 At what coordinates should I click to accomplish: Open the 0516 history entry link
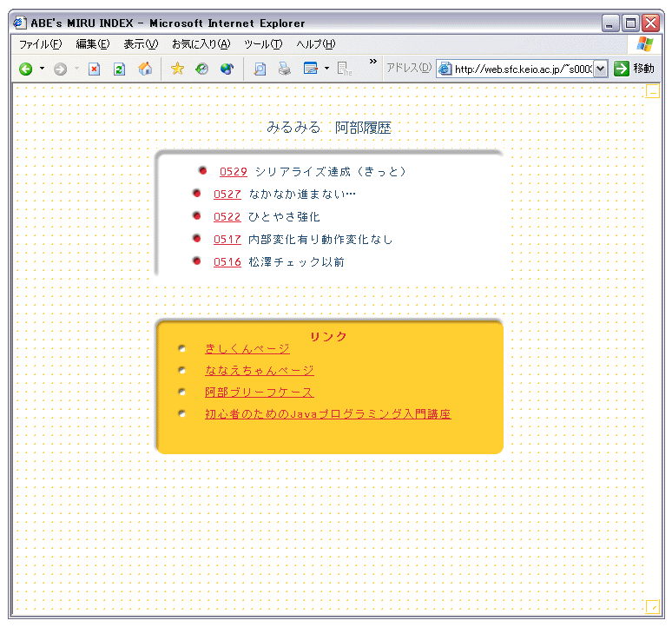pos(227,262)
